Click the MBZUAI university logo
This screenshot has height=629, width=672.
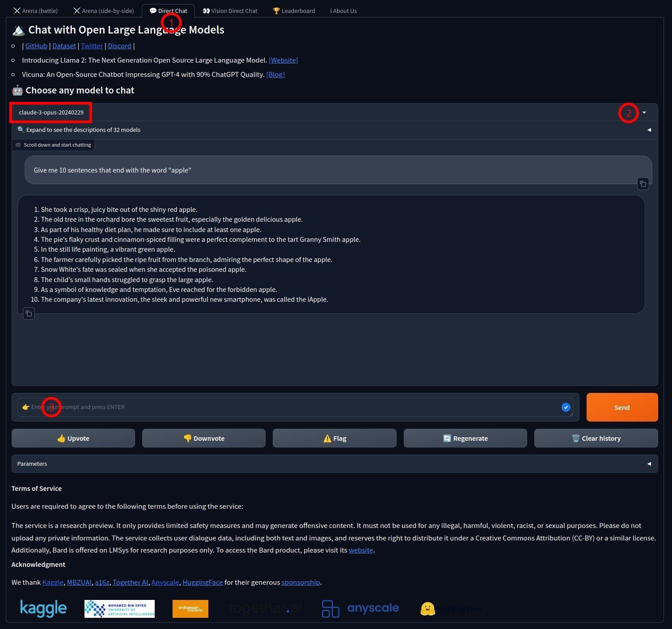[119, 609]
